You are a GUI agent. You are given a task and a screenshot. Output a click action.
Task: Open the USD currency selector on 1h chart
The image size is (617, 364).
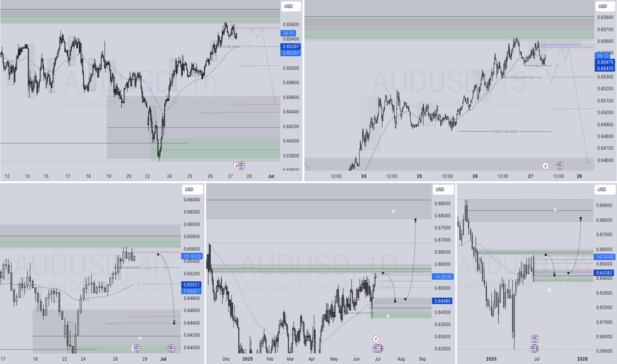[291, 7]
